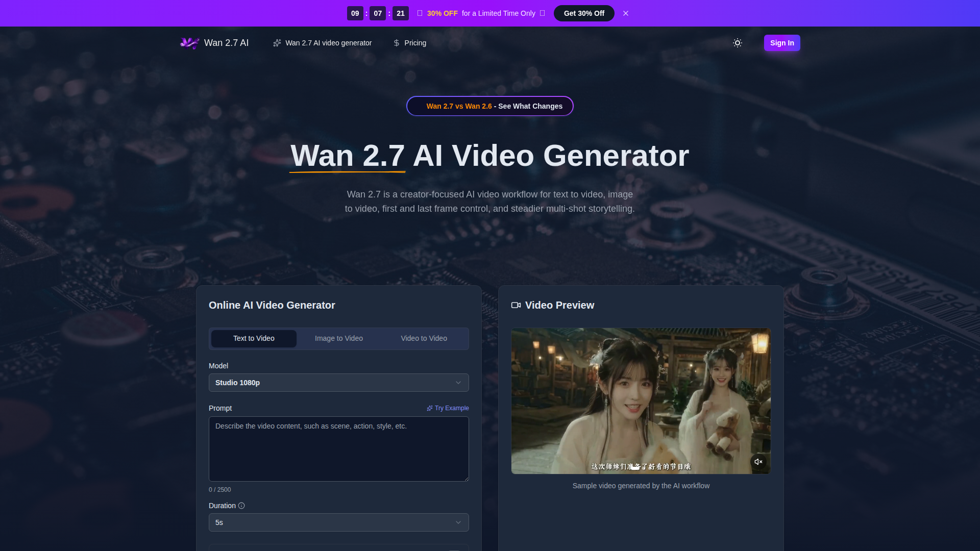Click the sparkle icon before video generator menu
980x551 pixels.
277,43
